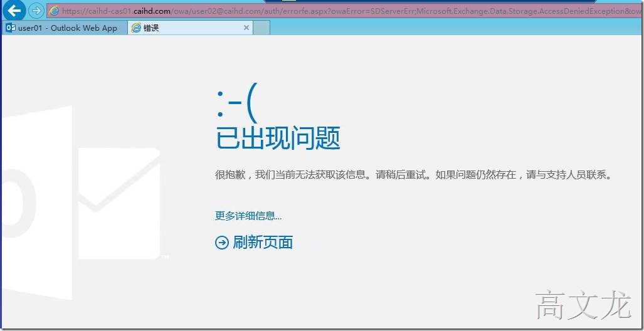Open 更多详细信息 link

click(x=248, y=216)
